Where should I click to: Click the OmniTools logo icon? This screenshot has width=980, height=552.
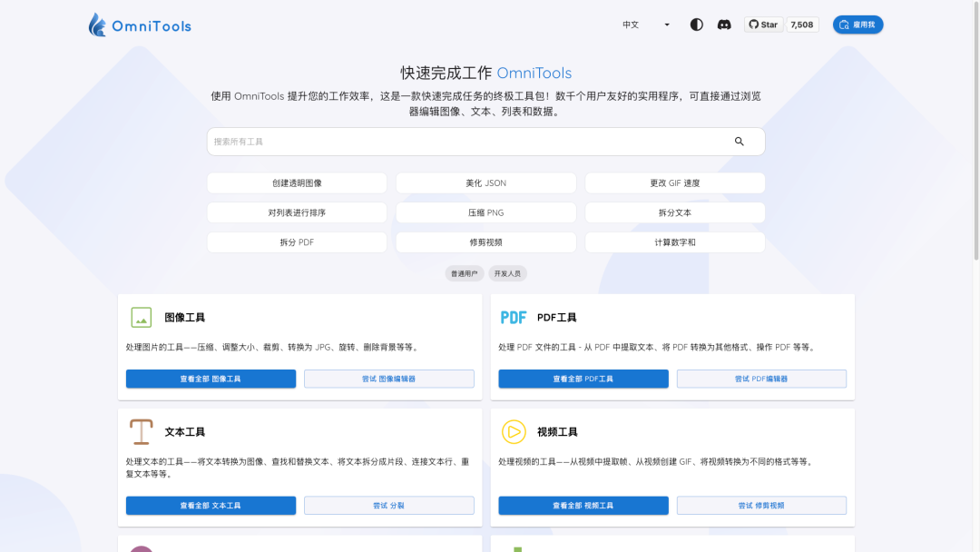[95, 25]
